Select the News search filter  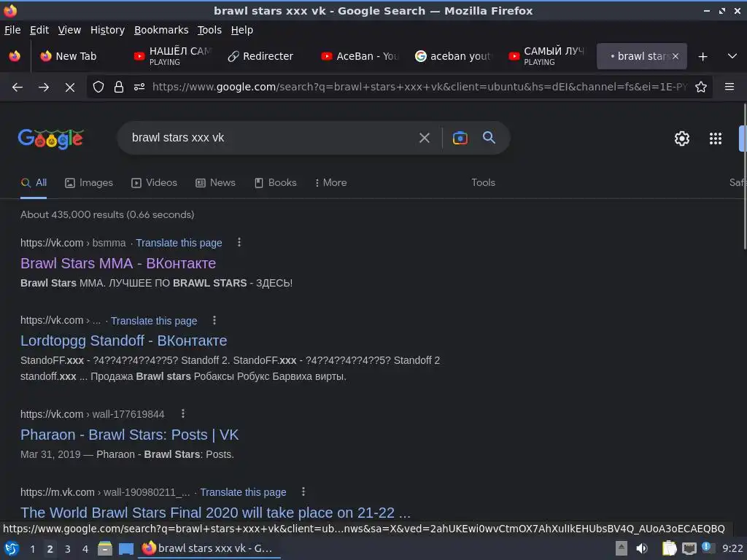pos(215,183)
